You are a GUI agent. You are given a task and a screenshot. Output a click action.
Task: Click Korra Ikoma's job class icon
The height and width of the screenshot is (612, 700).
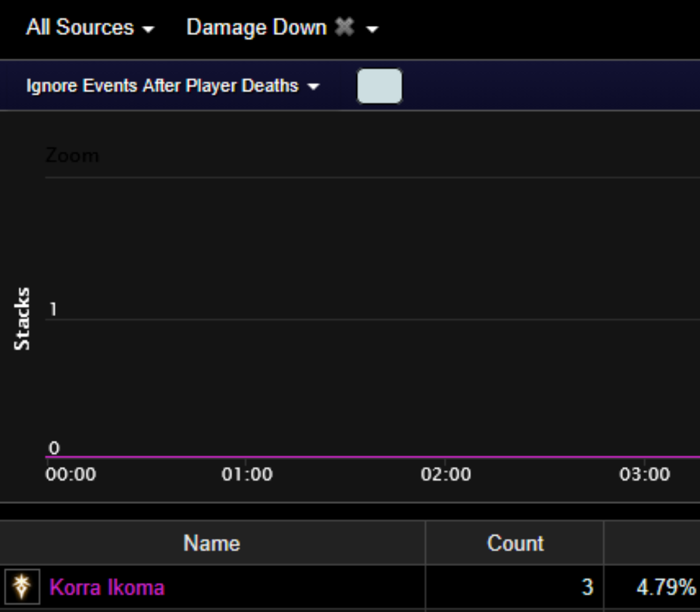point(22,587)
